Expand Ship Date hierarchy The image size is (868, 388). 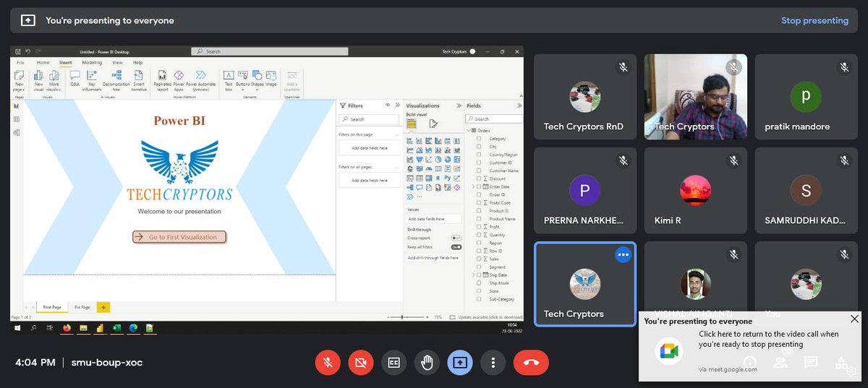pyautogui.click(x=473, y=275)
